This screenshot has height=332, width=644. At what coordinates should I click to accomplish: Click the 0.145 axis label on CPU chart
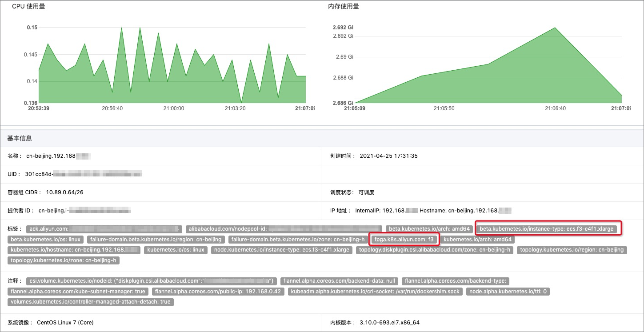(x=30, y=55)
